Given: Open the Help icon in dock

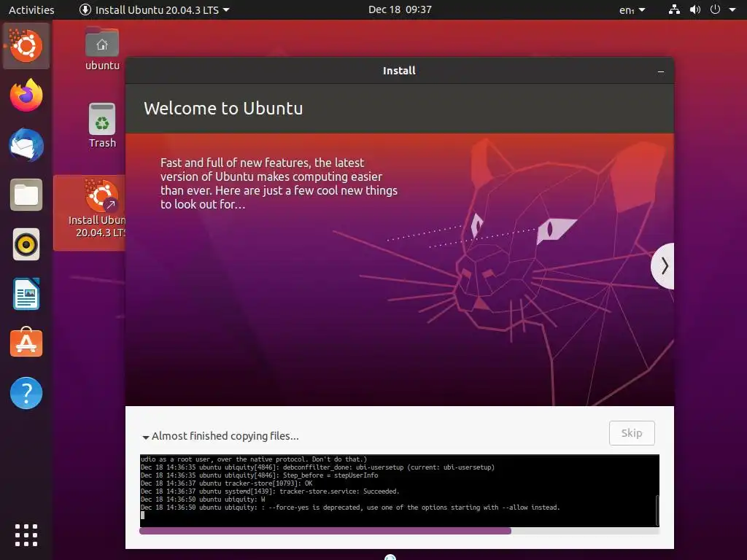Looking at the screenshot, I should pyautogui.click(x=26, y=393).
